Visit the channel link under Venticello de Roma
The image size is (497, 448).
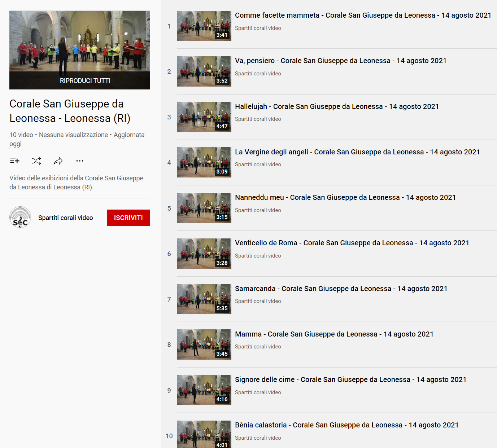tap(258, 255)
